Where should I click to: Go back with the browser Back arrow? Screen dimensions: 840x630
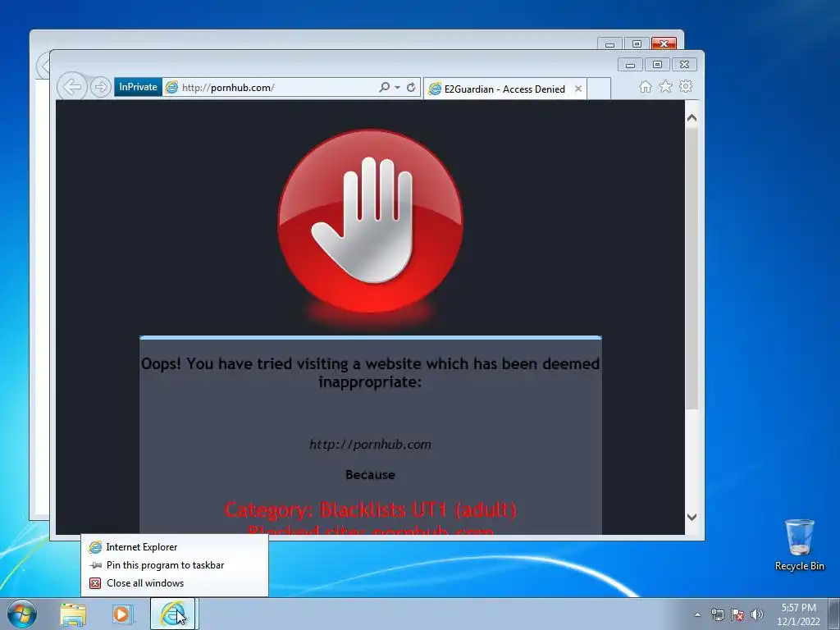click(72, 87)
